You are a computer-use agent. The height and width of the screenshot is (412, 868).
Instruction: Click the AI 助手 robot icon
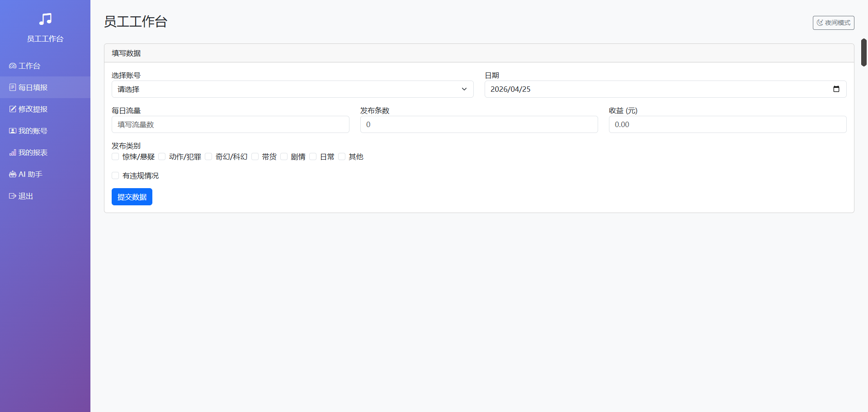click(x=13, y=174)
